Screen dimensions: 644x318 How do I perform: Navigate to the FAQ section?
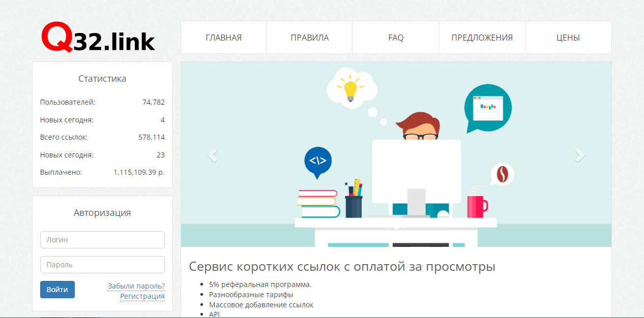[x=396, y=38]
